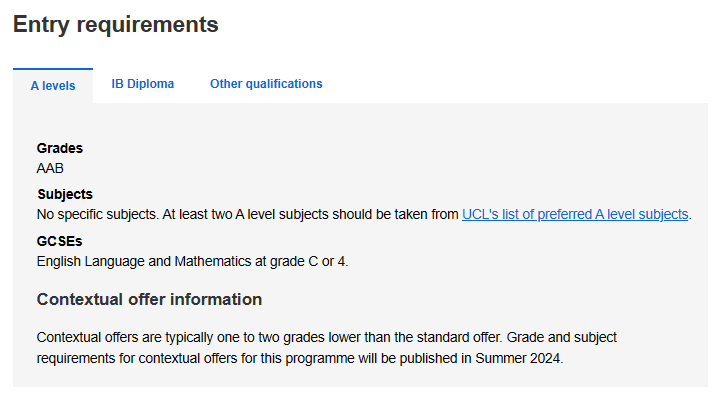Click the Entry requirements heading

115,24
